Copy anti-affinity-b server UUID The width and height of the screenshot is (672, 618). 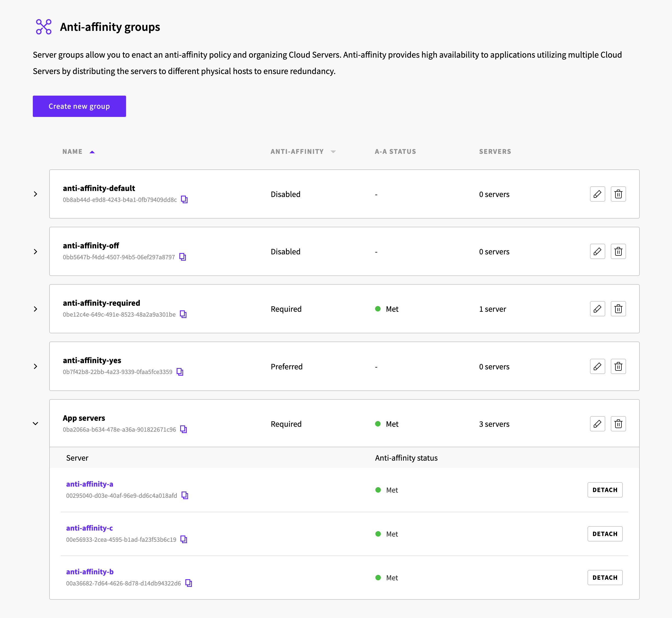tap(189, 583)
